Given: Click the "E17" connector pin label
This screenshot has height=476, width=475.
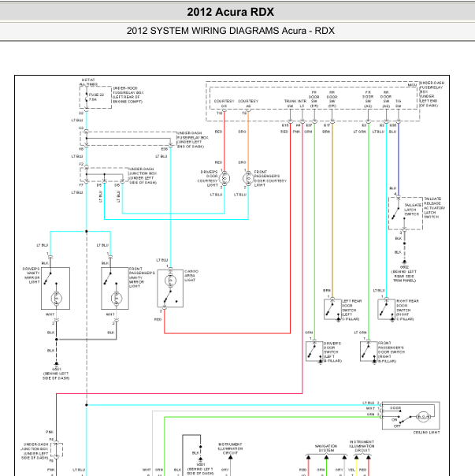Looking at the screenshot, I should [327, 125].
